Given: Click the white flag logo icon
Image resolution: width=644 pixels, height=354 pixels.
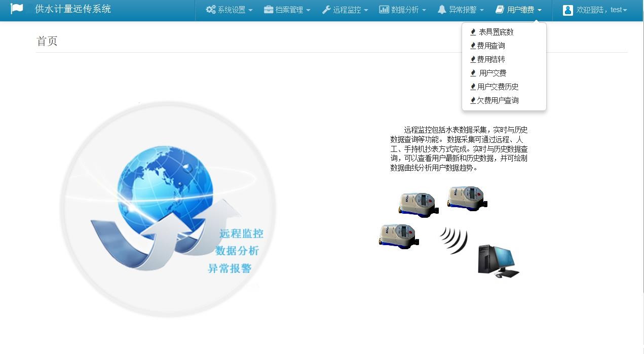Looking at the screenshot, I should [17, 9].
